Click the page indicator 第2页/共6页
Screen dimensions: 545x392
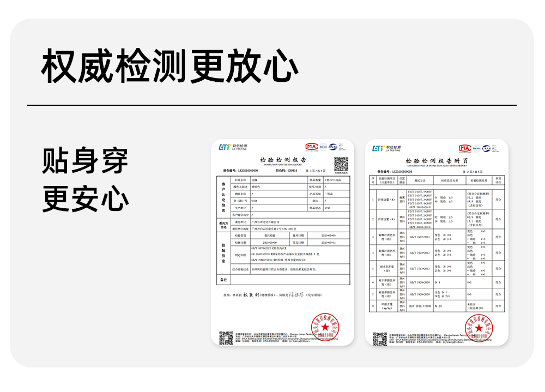(473, 172)
